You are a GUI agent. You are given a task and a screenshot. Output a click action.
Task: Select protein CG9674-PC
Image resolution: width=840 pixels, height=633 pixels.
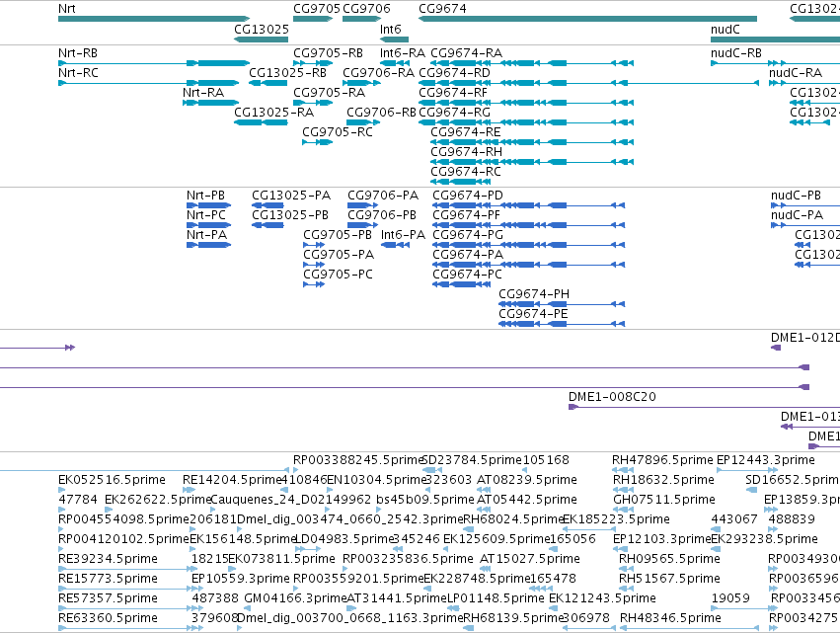pos(461,284)
